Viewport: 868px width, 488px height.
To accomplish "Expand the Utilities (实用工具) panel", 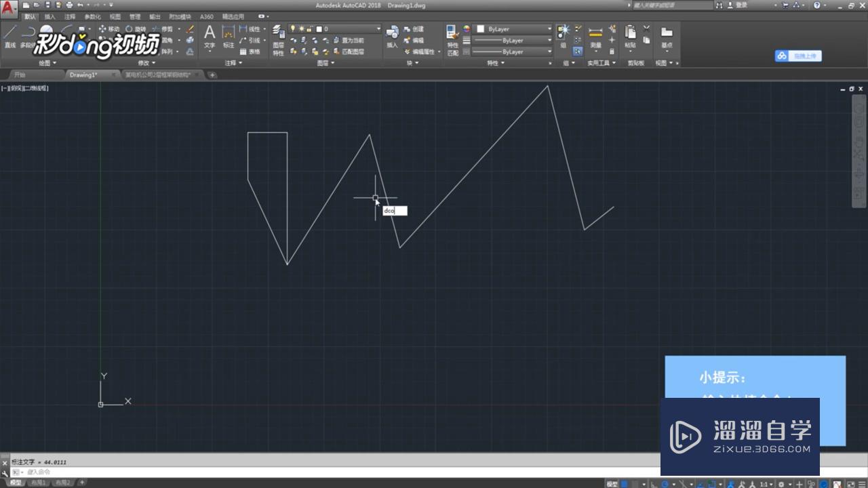I will (x=601, y=63).
